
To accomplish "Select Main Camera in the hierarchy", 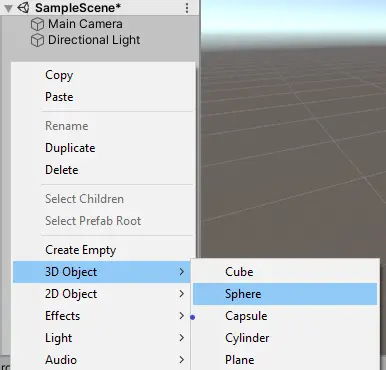I will click(85, 24).
